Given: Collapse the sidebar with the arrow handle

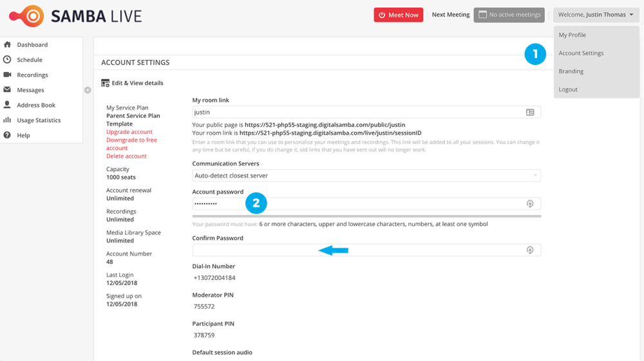Looking at the screenshot, I should pos(88,90).
